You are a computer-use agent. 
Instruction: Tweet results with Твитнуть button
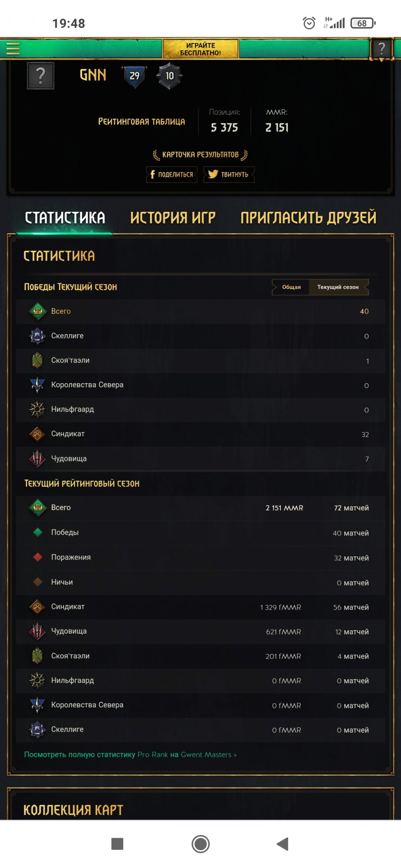[229, 174]
